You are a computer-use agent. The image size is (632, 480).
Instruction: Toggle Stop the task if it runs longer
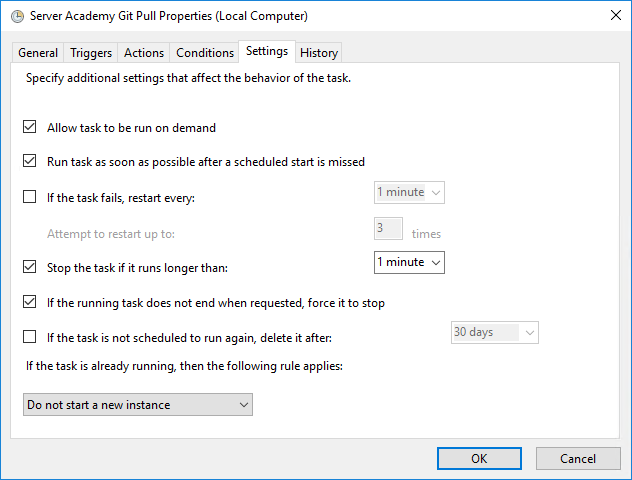(30, 267)
